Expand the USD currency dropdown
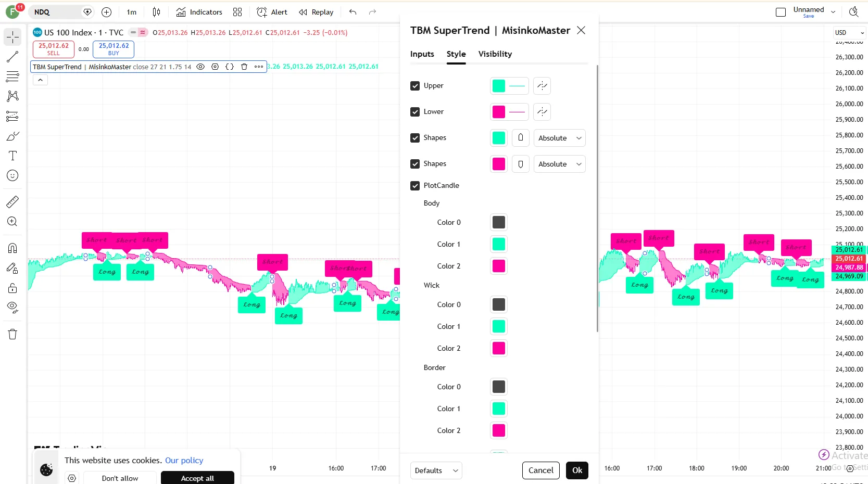 tap(849, 32)
